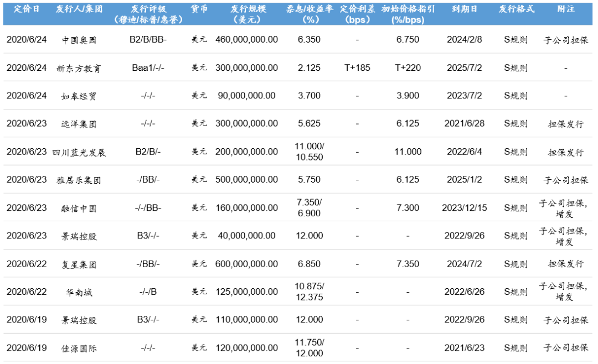The image size is (598, 364).
Task: Click the 到期日 column header
Action: (465, 9)
